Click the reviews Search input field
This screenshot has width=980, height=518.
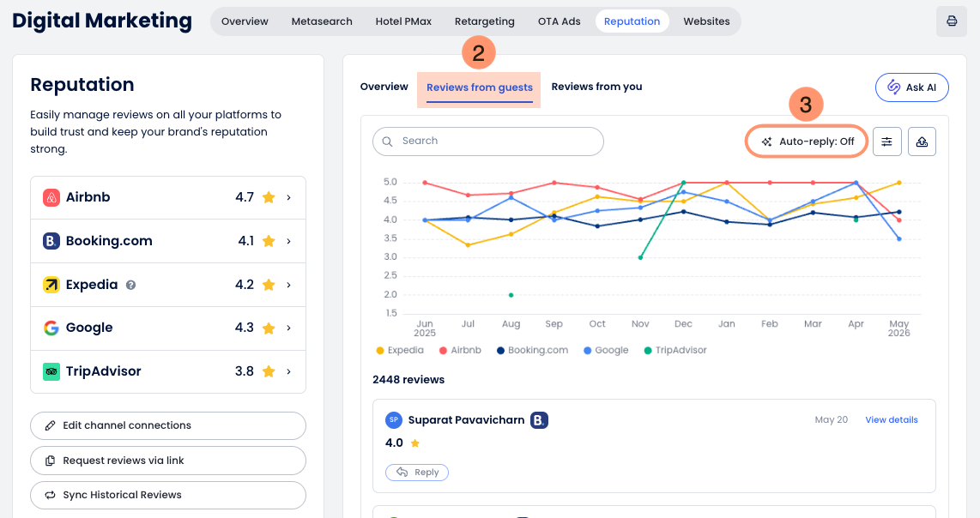(x=488, y=142)
